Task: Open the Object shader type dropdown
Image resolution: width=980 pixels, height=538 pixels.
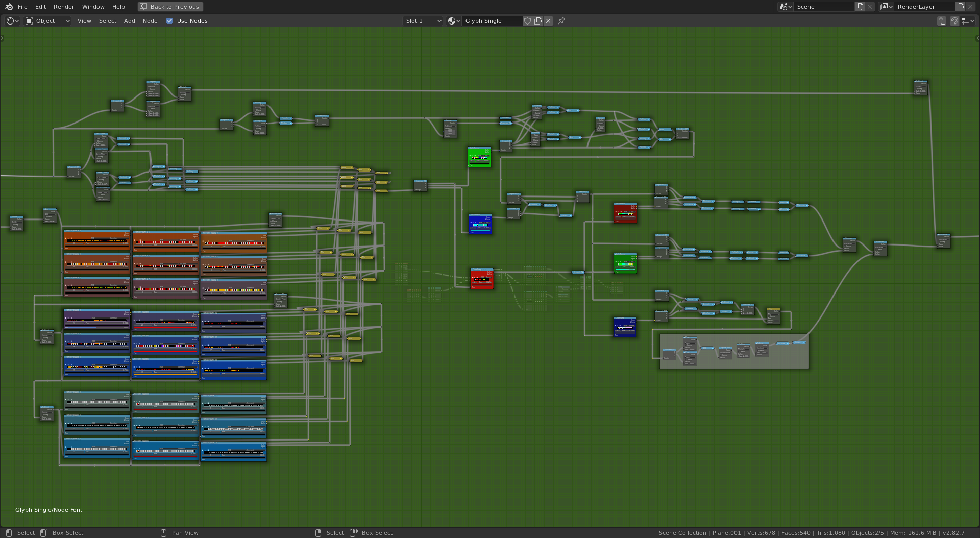Action: click(x=48, y=21)
